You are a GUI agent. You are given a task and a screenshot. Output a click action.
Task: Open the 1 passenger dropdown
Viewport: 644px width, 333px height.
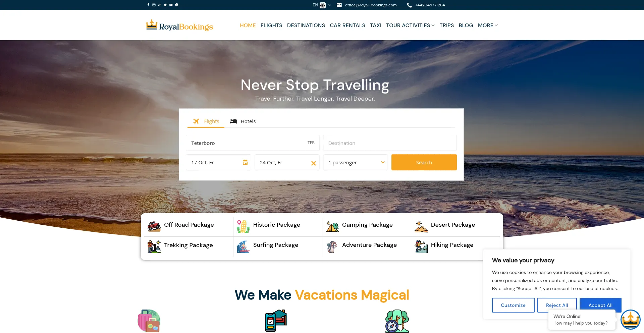click(356, 162)
